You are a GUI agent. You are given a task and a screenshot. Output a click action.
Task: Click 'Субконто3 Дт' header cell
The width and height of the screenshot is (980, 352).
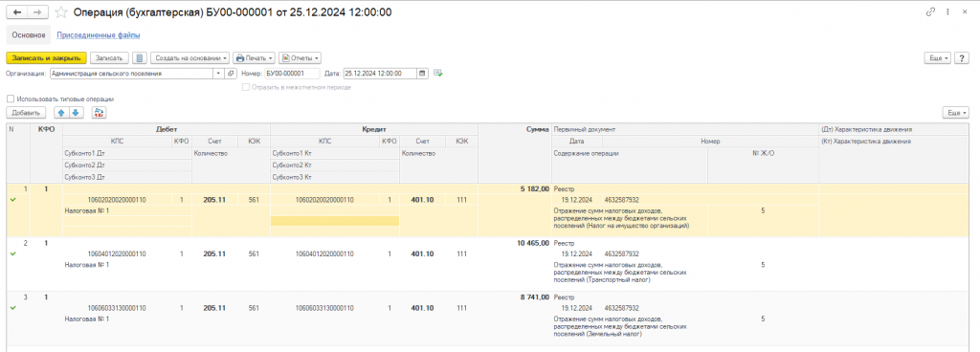(127, 177)
